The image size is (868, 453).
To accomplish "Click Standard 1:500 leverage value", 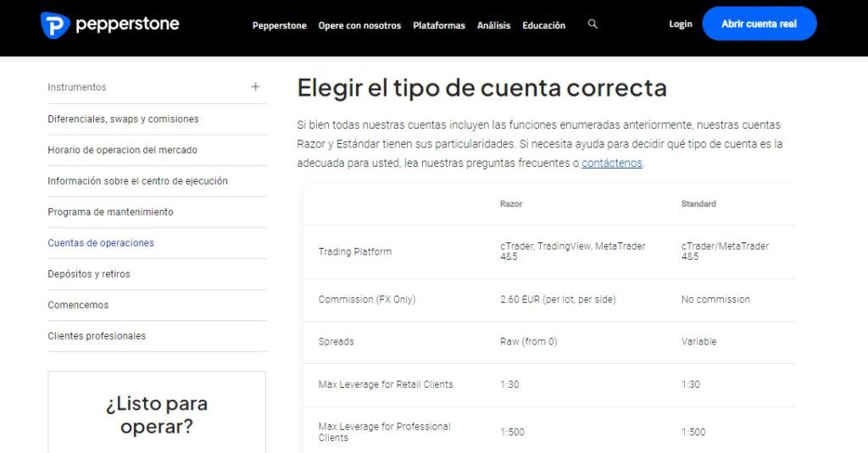I will (693, 432).
